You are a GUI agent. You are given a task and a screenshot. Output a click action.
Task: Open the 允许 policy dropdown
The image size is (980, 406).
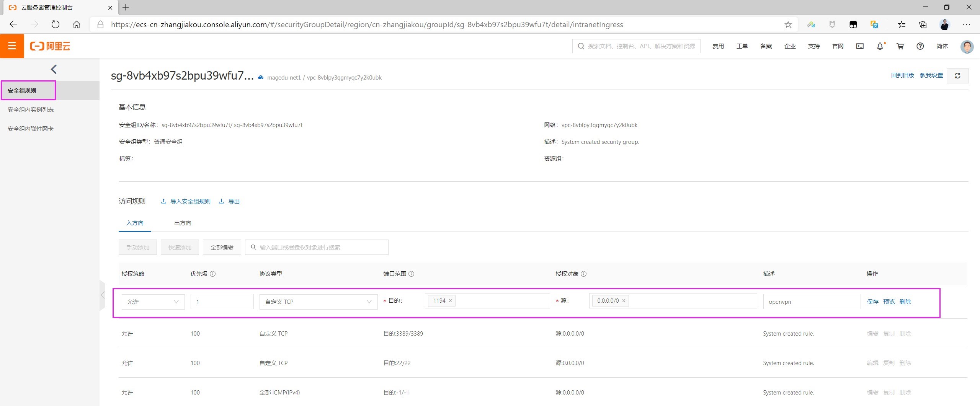coord(153,302)
